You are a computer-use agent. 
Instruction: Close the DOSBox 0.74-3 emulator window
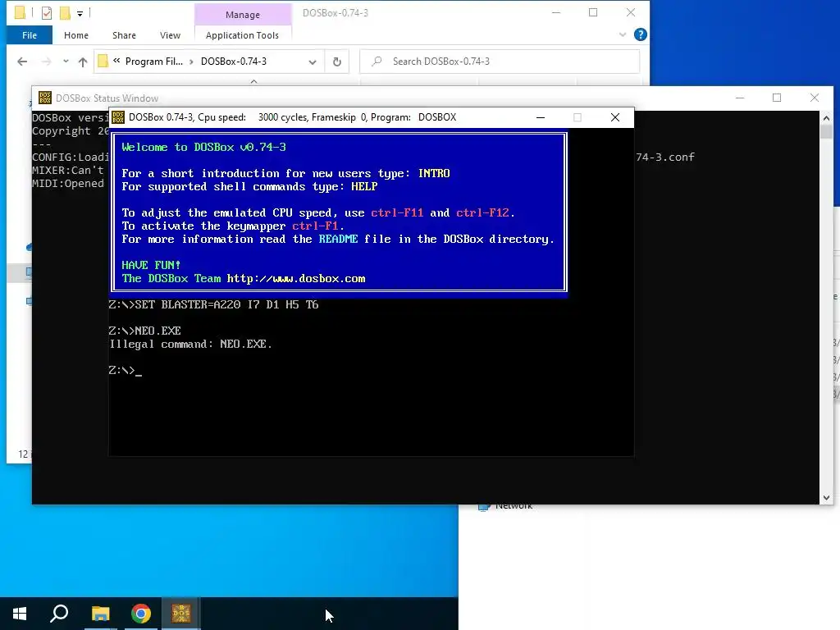615,117
